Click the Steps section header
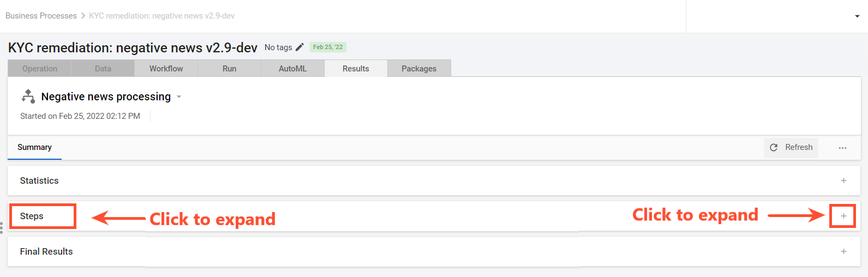868x277 pixels. [x=32, y=216]
